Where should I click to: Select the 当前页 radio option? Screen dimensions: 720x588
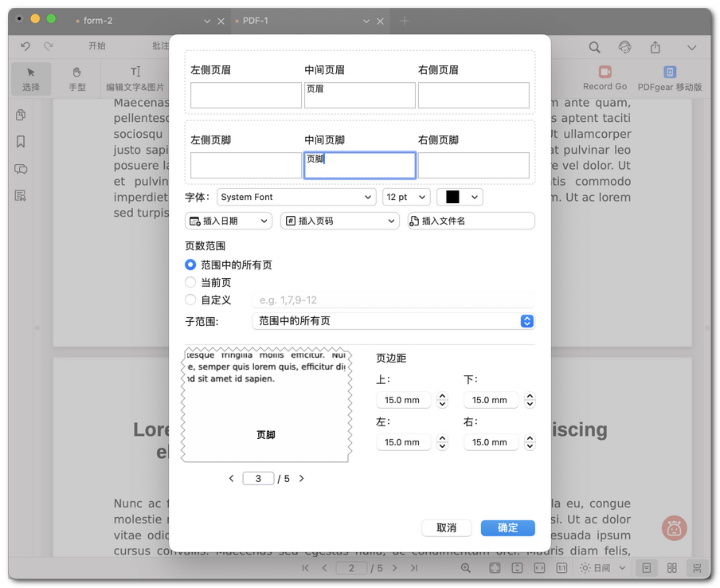(x=190, y=282)
